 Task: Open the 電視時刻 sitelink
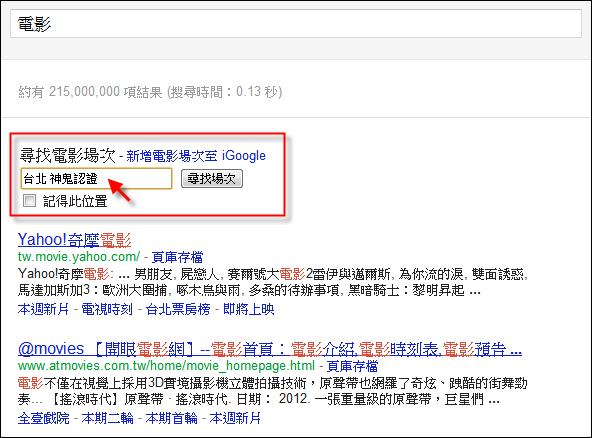click(x=107, y=309)
